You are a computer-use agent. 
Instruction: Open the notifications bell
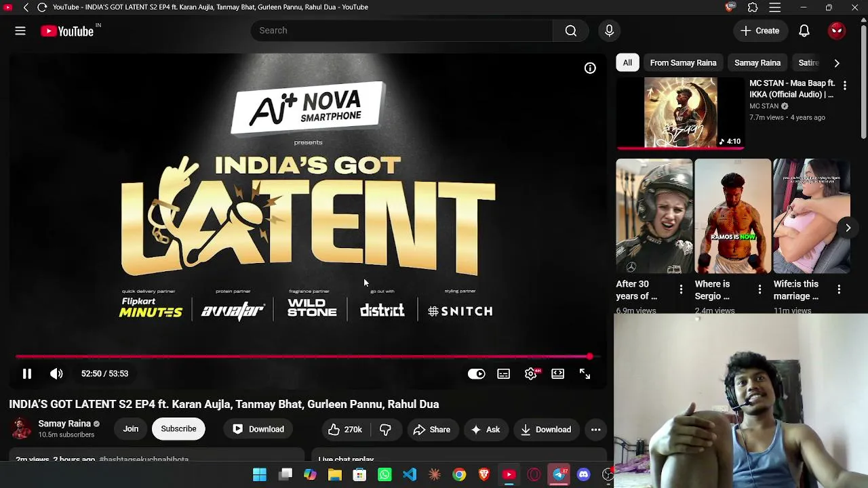pyautogui.click(x=804, y=30)
